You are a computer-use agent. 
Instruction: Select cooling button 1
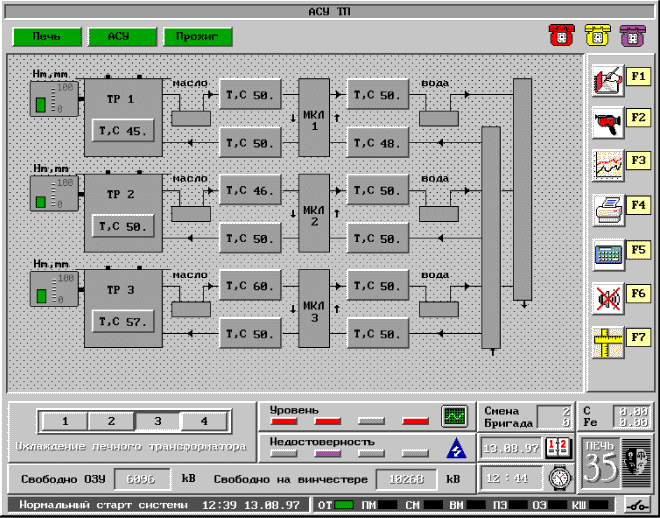click(64, 422)
